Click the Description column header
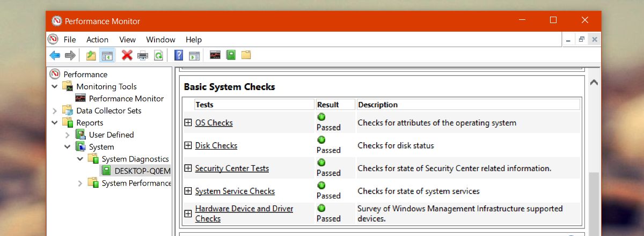Image resolution: width=644 pixels, height=236 pixels. pyautogui.click(x=469, y=105)
